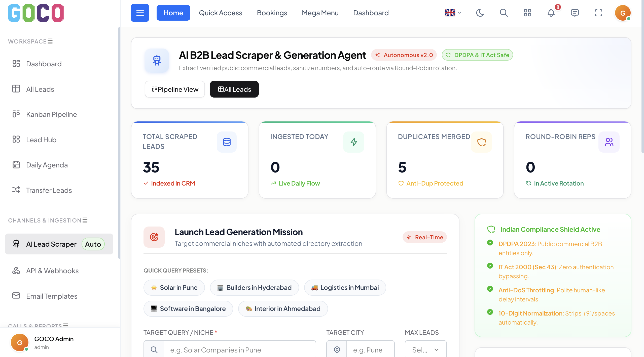Click the Real-Time badge

pyautogui.click(x=425, y=237)
